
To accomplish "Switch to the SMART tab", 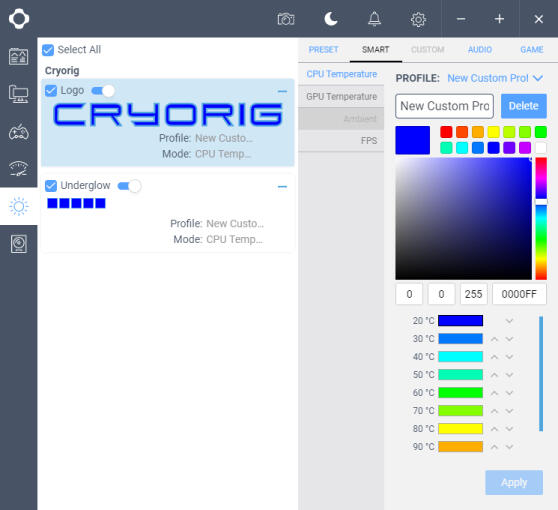I will [375, 49].
